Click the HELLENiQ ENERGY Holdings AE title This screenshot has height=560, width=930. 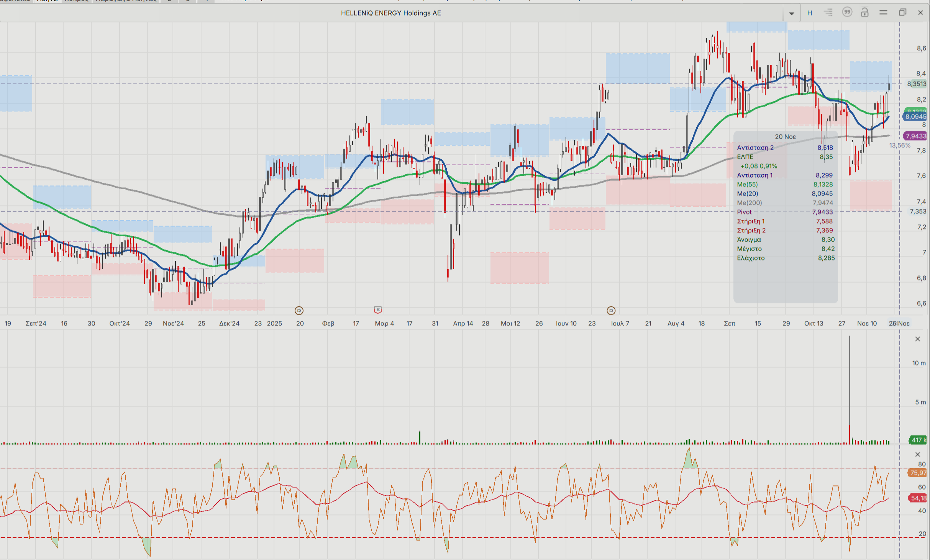[391, 13]
